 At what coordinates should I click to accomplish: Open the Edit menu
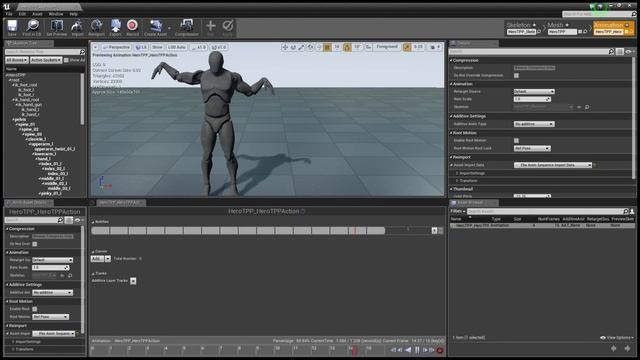(22, 14)
